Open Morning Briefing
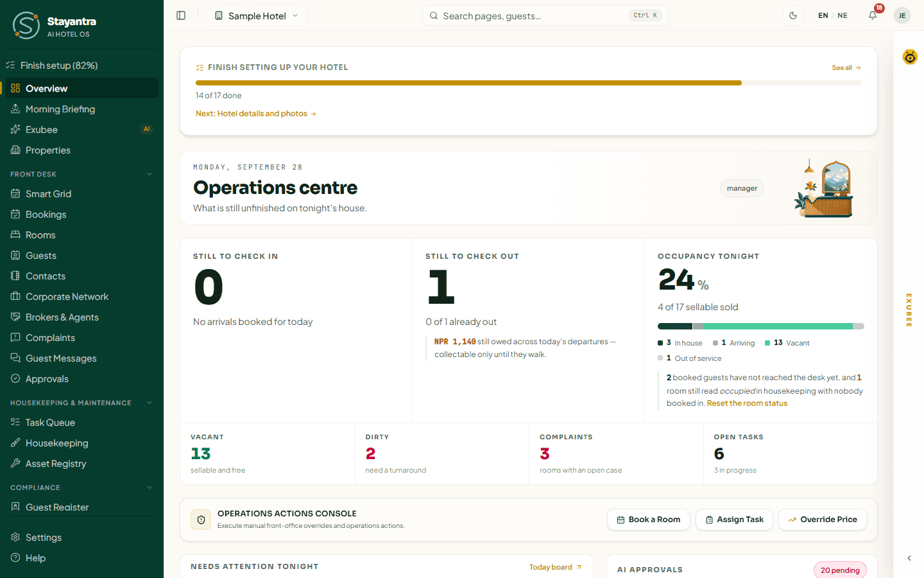Image resolution: width=924 pixels, height=578 pixels. (81, 109)
